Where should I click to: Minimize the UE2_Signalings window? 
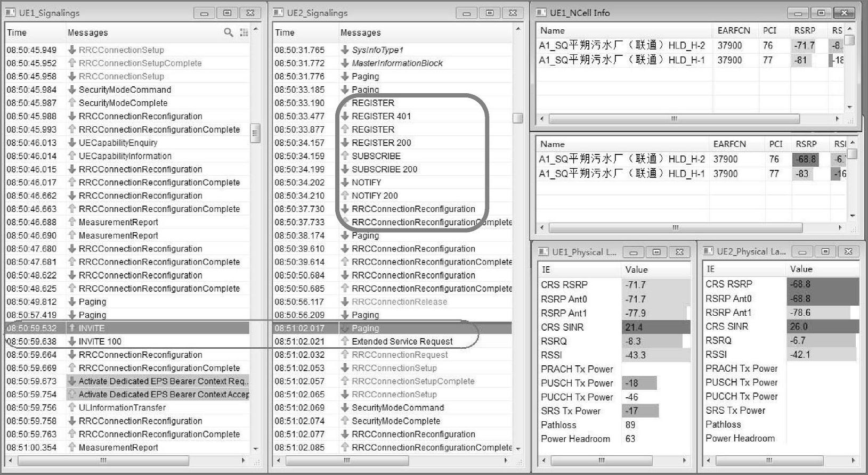pyautogui.click(x=467, y=13)
